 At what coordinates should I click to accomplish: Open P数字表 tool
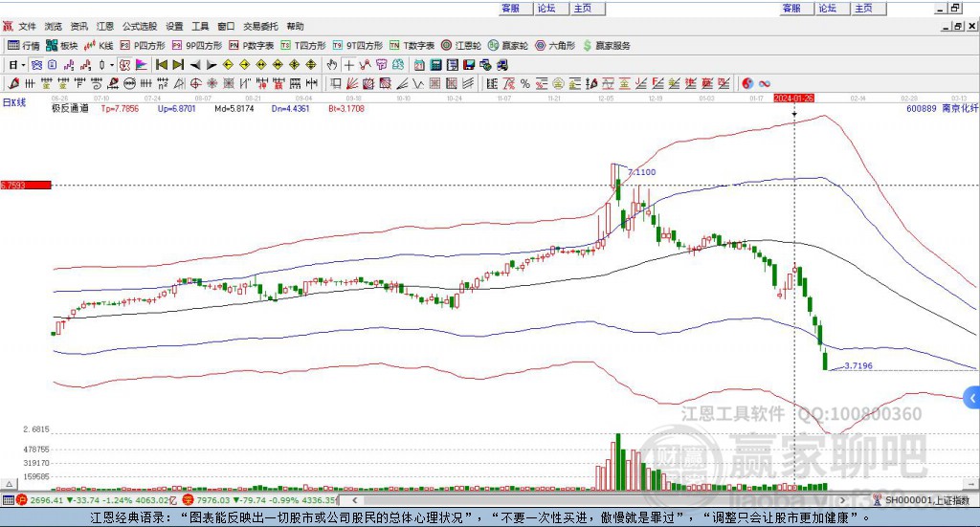pos(252,46)
